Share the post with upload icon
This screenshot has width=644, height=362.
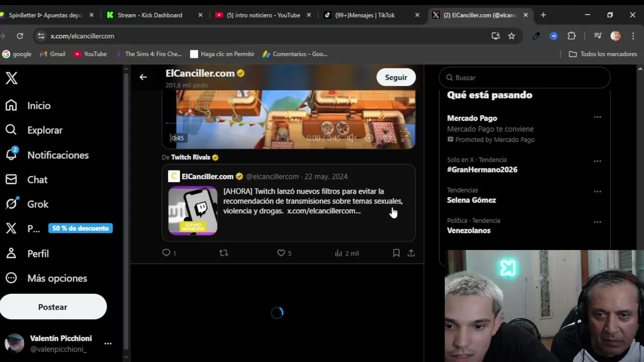click(411, 253)
